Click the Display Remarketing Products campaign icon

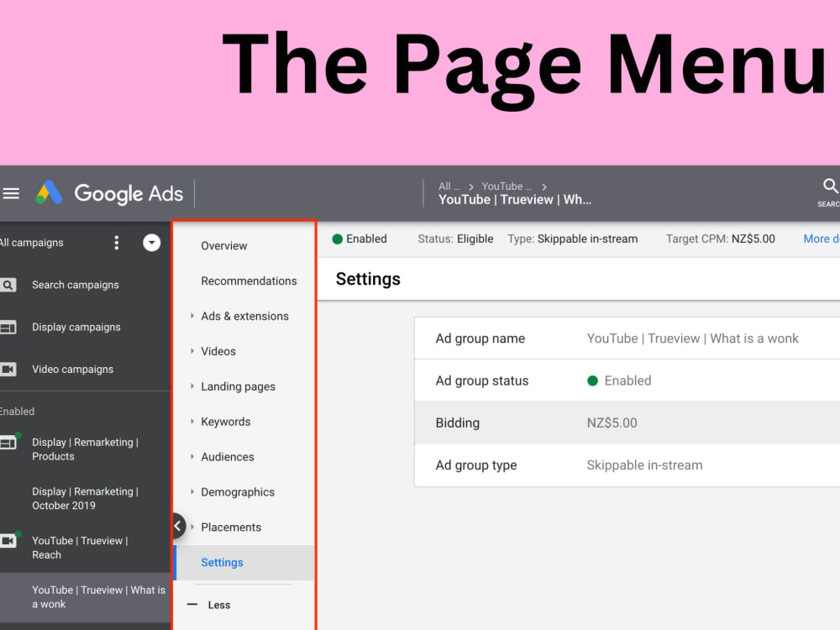pos(9,442)
